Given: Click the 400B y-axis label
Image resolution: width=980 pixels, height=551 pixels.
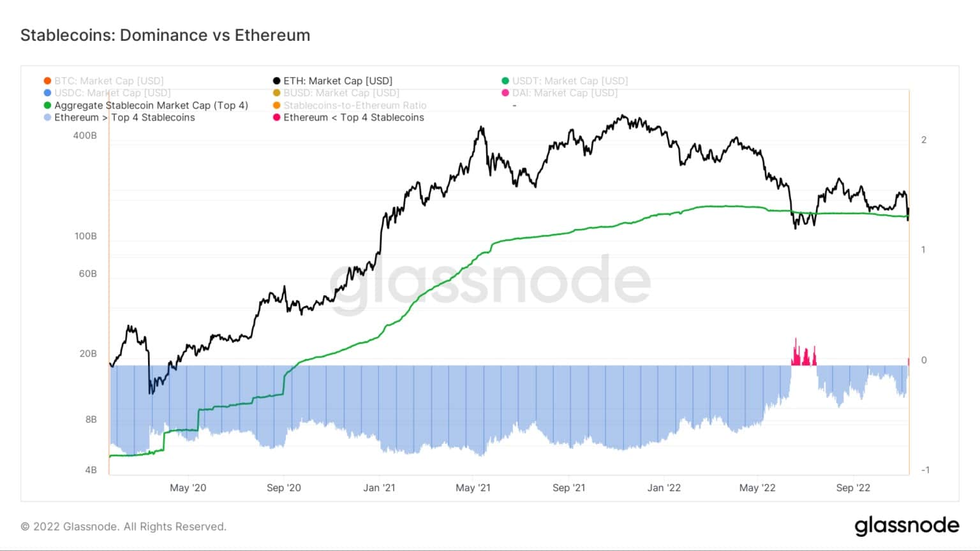Looking at the screenshot, I should click(85, 136).
